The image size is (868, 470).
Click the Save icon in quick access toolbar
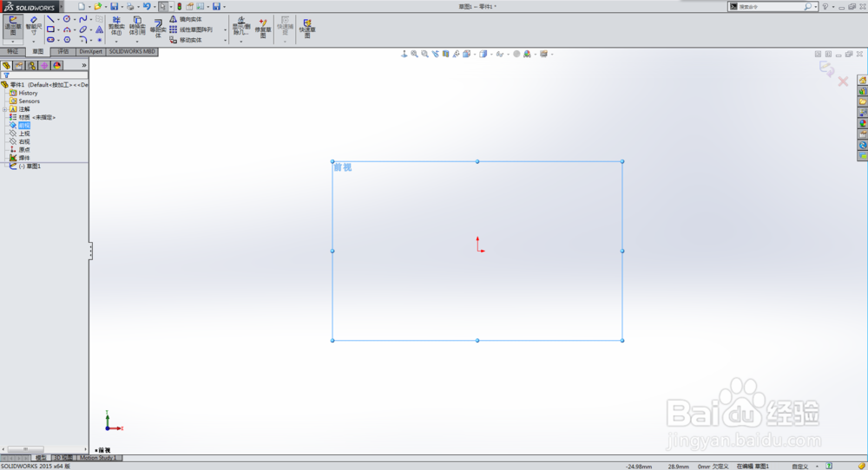(114, 7)
